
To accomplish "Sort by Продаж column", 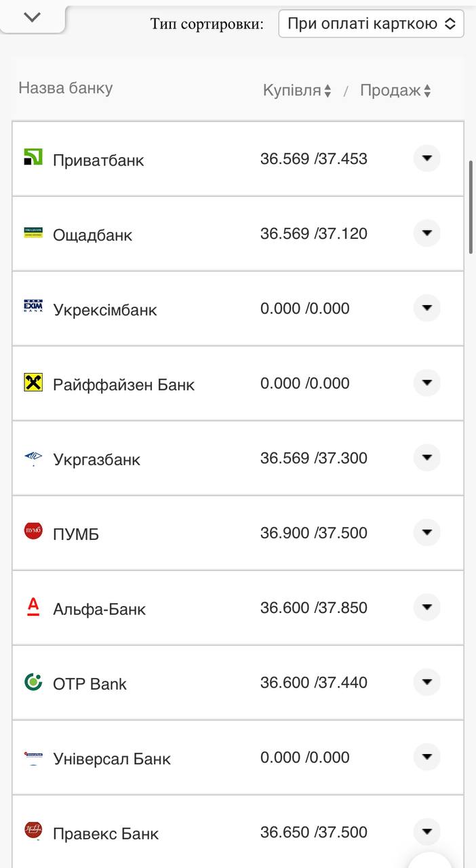I will (395, 91).
